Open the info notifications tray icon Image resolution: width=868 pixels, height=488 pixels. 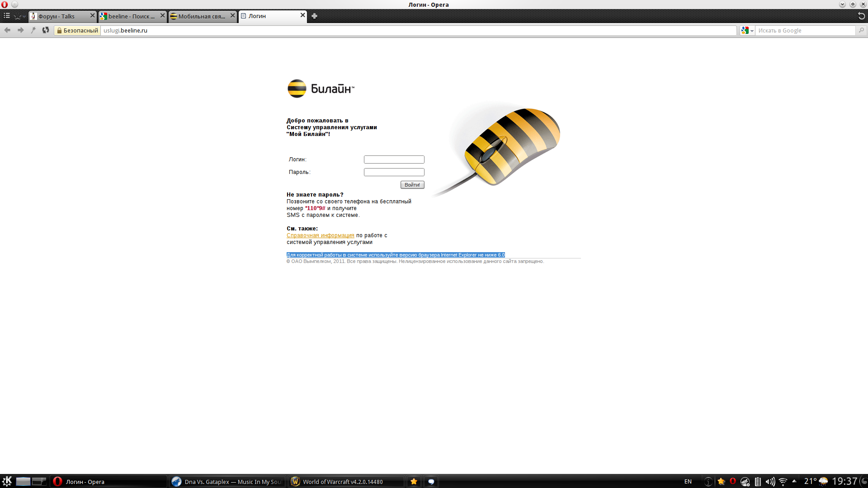pos(708,482)
